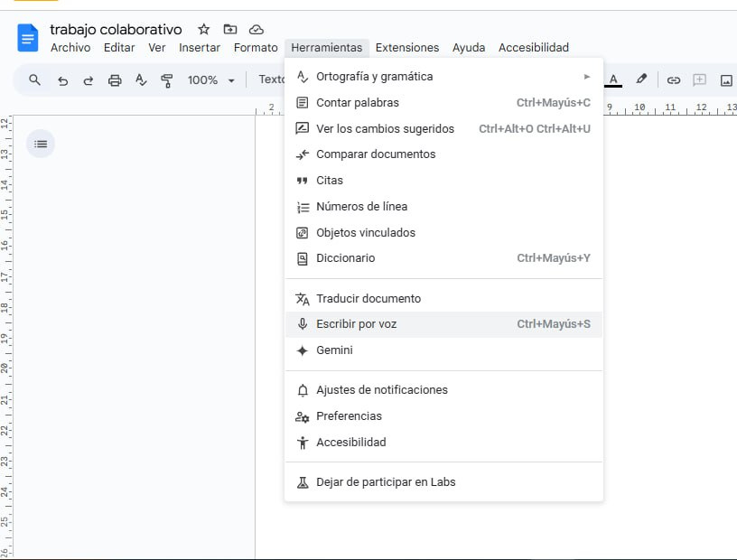Open the Diccionario entry
The height and width of the screenshot is (560, 737).
pos(443,258)
